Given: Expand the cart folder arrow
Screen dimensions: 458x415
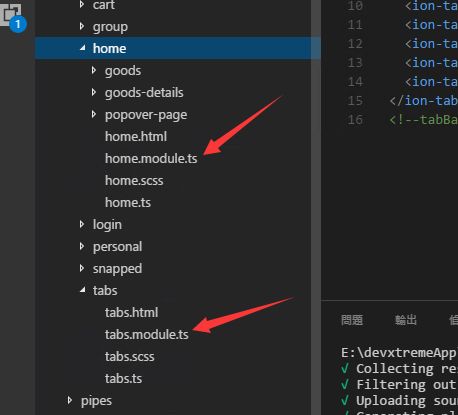Looking at the screenshot, I should (x=82, y=4).
